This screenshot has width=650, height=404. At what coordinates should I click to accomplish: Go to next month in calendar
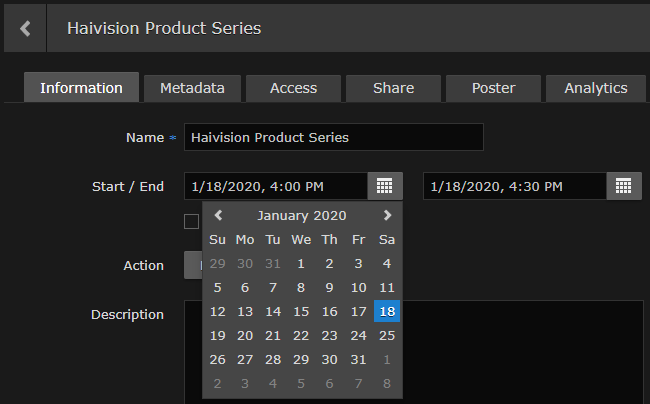click(387, 215)
